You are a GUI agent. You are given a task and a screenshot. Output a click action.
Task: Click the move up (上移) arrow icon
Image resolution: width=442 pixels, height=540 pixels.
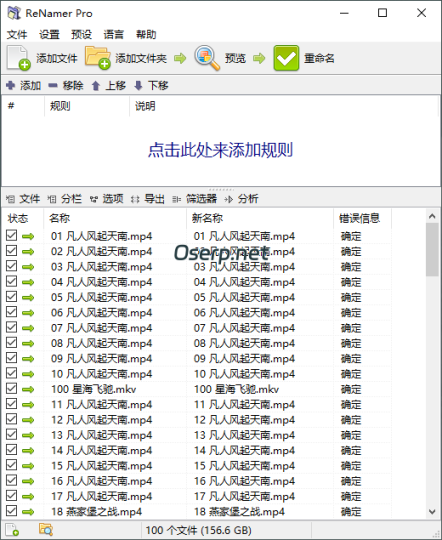coord(96,85)
